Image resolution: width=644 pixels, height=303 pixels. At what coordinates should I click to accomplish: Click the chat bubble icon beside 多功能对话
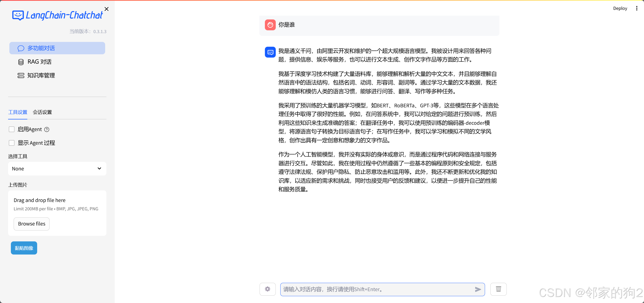21,48
